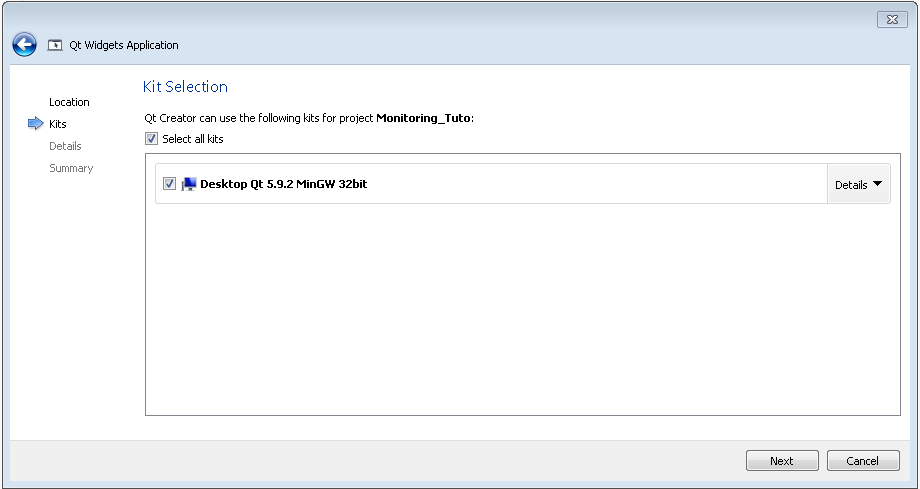
Task: Close the wizard window
Action: (892, 19)
